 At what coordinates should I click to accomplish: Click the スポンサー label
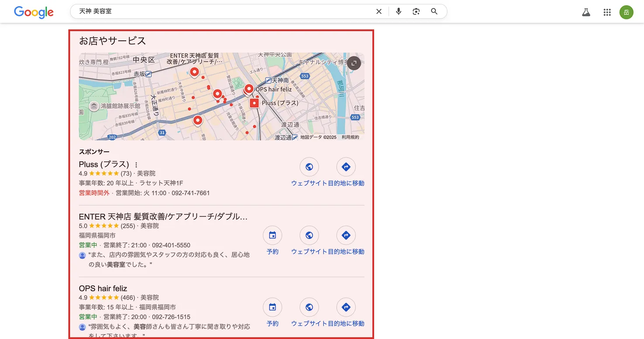click(94, 152)
